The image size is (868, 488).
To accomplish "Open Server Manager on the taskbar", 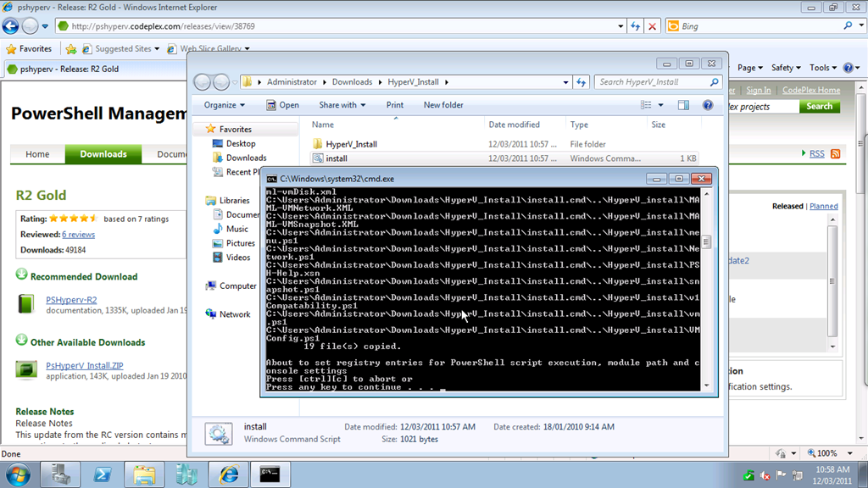I will (60, 474).
